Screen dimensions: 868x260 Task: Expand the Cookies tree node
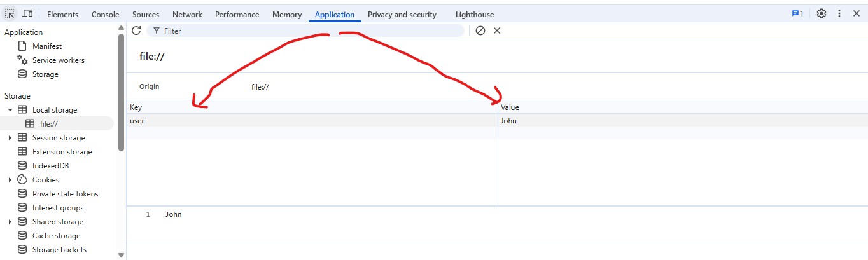point(10,180)
